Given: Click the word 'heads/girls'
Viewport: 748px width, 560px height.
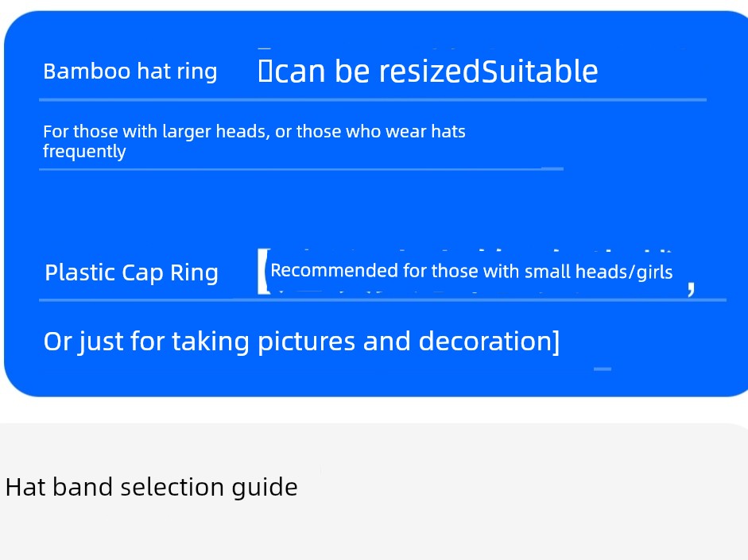Looking at the screenshot, I should [x=624, y=271].
